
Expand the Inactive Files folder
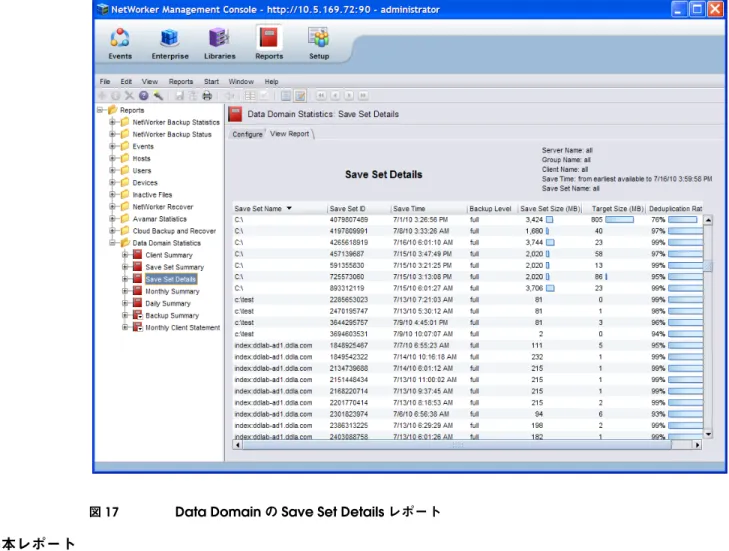coord(112,195)
